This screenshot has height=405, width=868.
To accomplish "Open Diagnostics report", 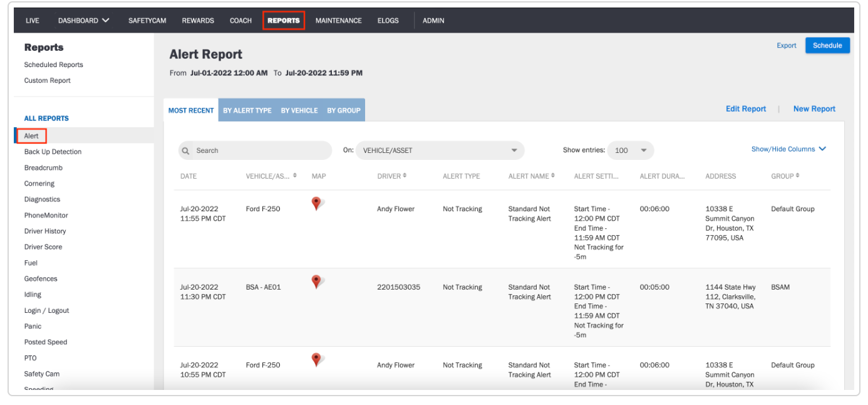I will pos(43,199).
